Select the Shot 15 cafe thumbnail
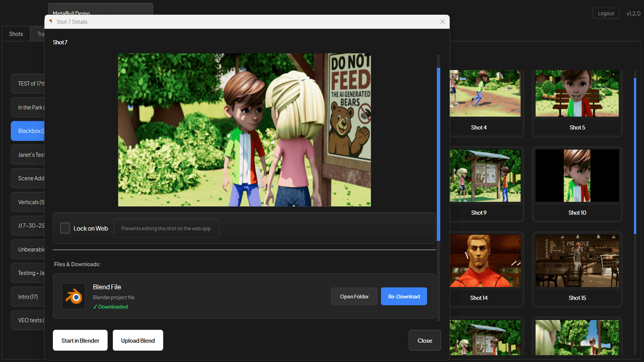This screenshot has width=644, height=362. 577,261
